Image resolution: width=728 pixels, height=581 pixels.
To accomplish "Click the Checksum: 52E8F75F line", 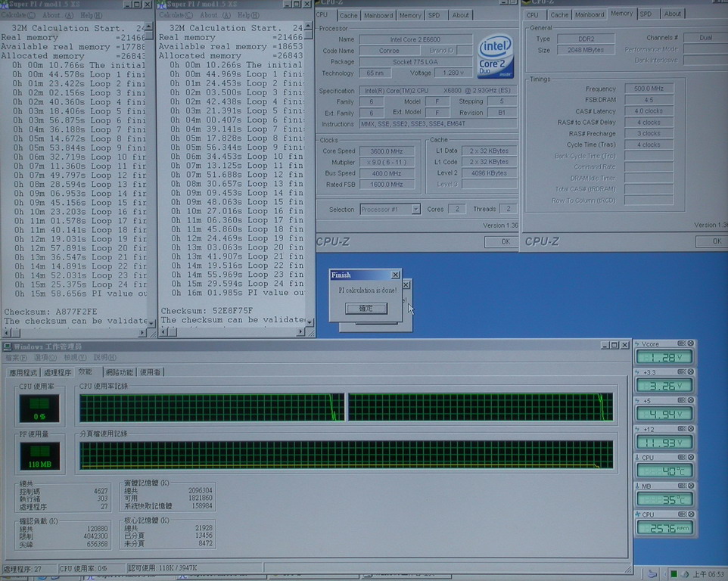I will pos(207,311).
